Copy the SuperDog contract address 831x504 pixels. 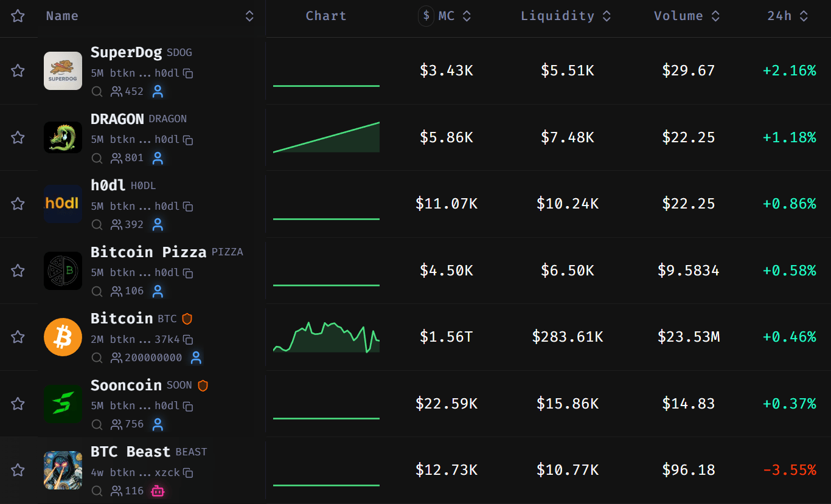[189, 74]
